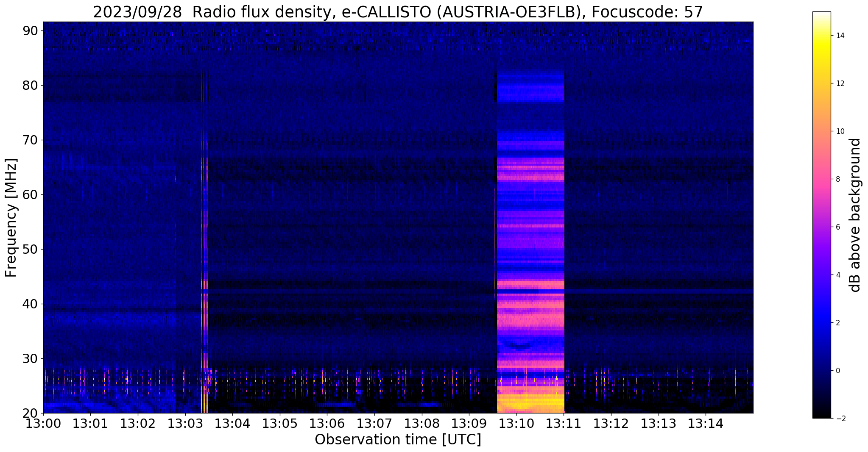Click the plot title mentioning e-CALLISTO AUSTRIA-OE3FLB
The height and width of the screenshot is (452, 868).
coord(398,12)
